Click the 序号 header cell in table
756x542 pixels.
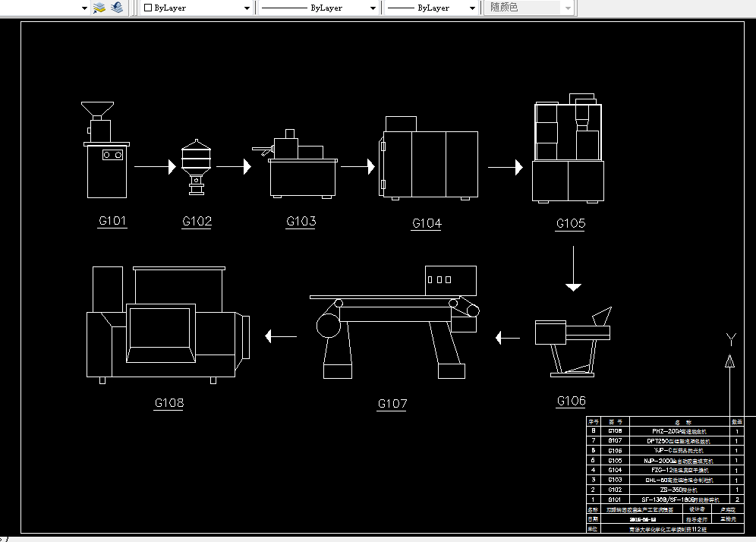point(593,421)
